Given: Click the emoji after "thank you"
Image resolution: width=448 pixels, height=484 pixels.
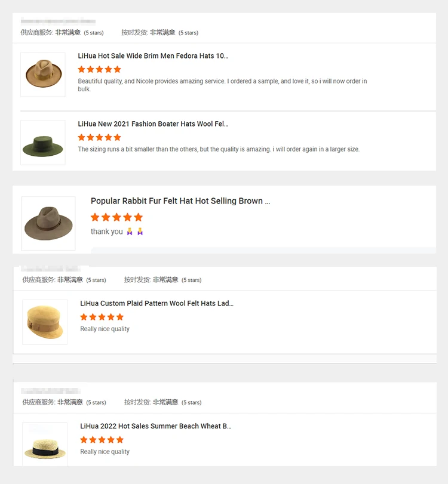Looking at the screenshot, I should click(134, 232).
